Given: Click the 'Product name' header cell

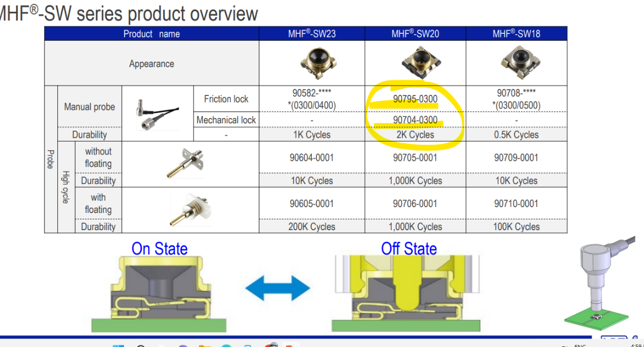Looking at the screenshot, I should tap(151, 34).
